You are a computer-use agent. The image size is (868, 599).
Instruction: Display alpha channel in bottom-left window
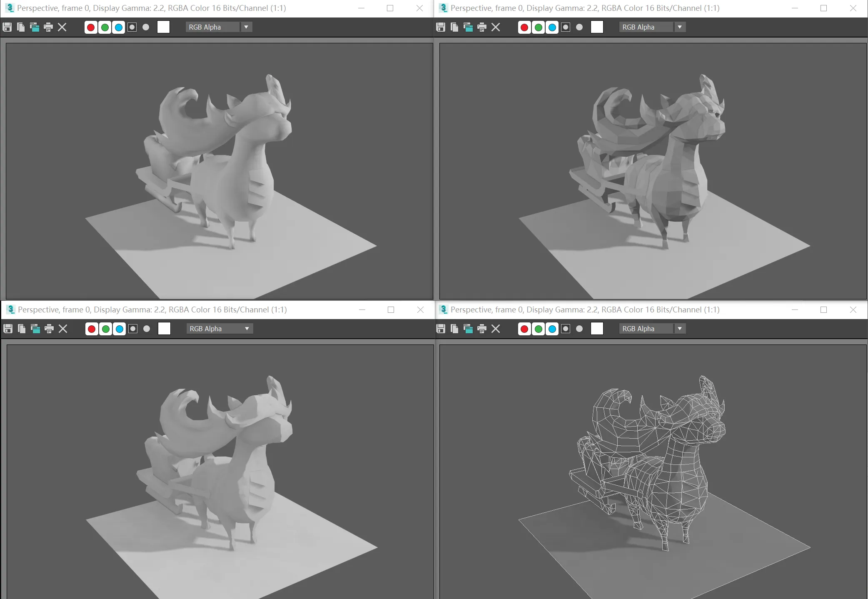pyautogui.click(x=133, y=329)
